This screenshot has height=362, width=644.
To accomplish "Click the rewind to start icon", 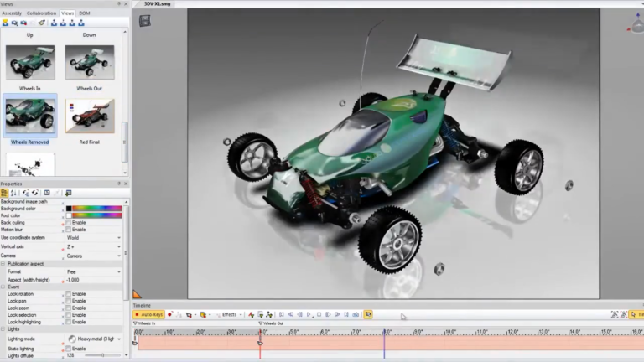I will [282, 315].
